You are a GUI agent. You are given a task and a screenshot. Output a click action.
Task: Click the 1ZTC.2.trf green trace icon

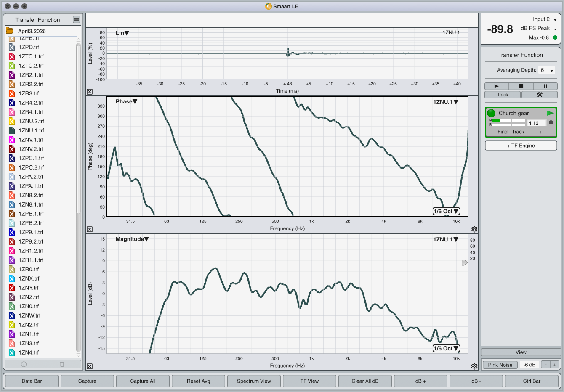tap(12, 66)
